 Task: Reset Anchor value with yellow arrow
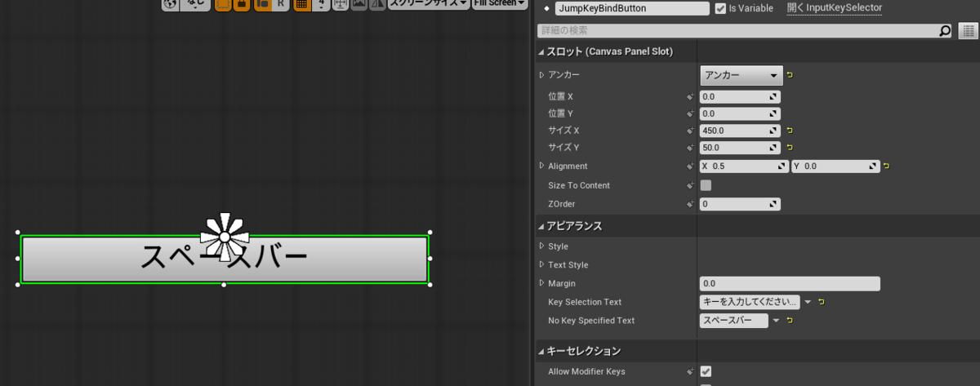[790, 75]
